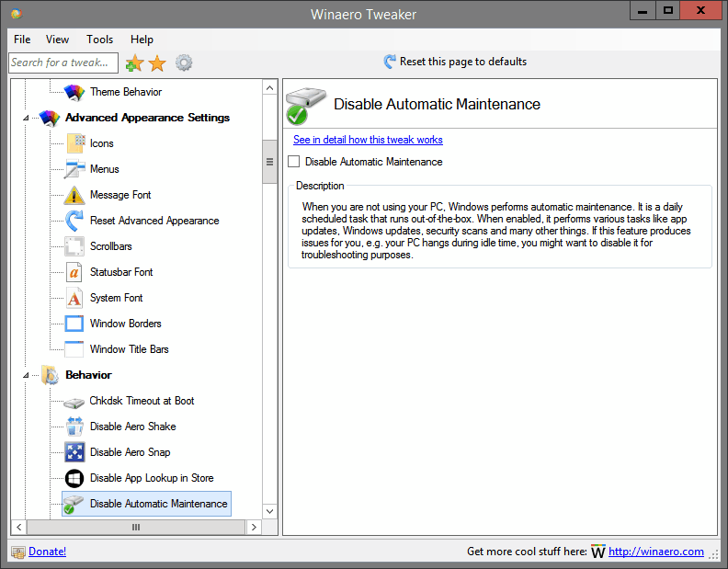Screen dimensions: 728x569
Task: Click the horizontal scrollbar thumb in tree
Action: [135, 528]
